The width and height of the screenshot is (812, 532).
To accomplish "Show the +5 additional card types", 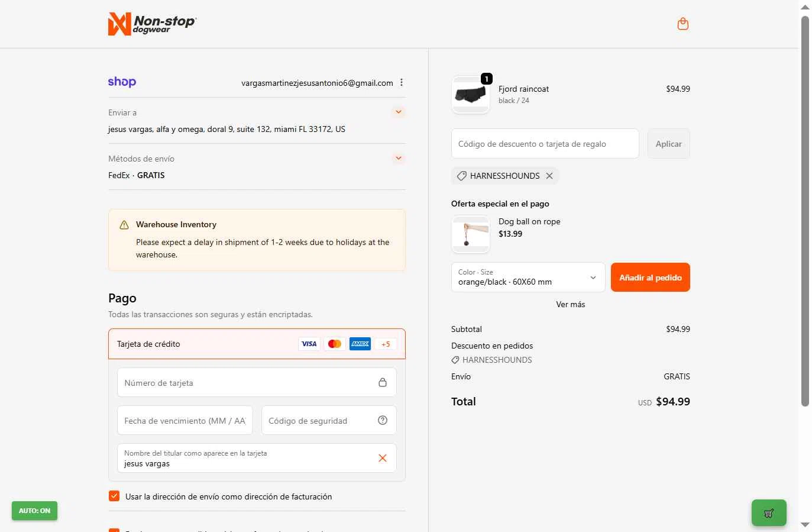I will (386, 344).
